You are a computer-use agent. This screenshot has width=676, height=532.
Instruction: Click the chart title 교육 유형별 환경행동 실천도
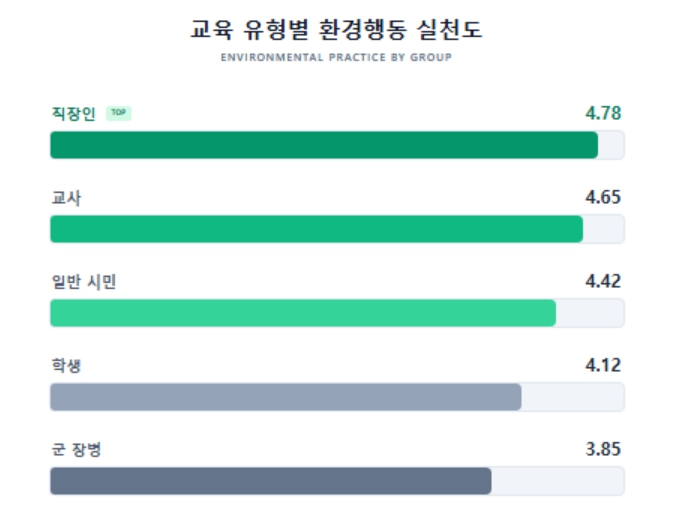pos(337,30)
